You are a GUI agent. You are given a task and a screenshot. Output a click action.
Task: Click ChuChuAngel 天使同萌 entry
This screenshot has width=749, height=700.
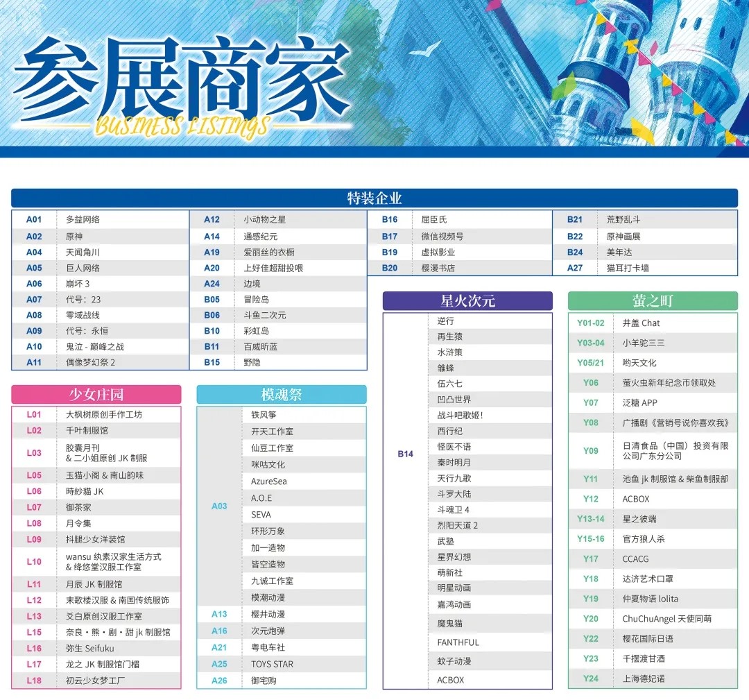667,619
